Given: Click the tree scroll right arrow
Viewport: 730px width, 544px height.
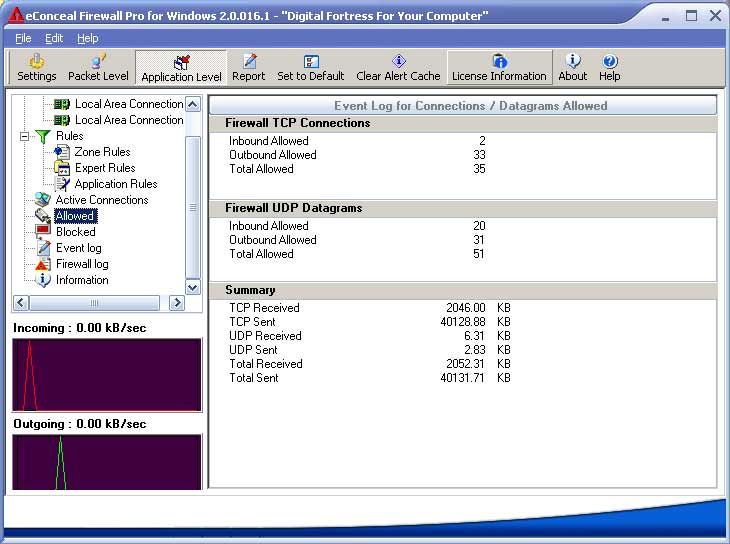Looking at the screenshot, I should click(x=176, y=303).
